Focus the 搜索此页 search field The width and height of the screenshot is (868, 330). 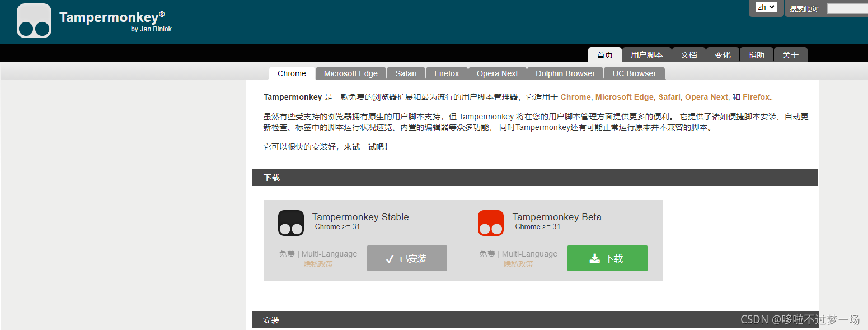(x=847, y=8)
